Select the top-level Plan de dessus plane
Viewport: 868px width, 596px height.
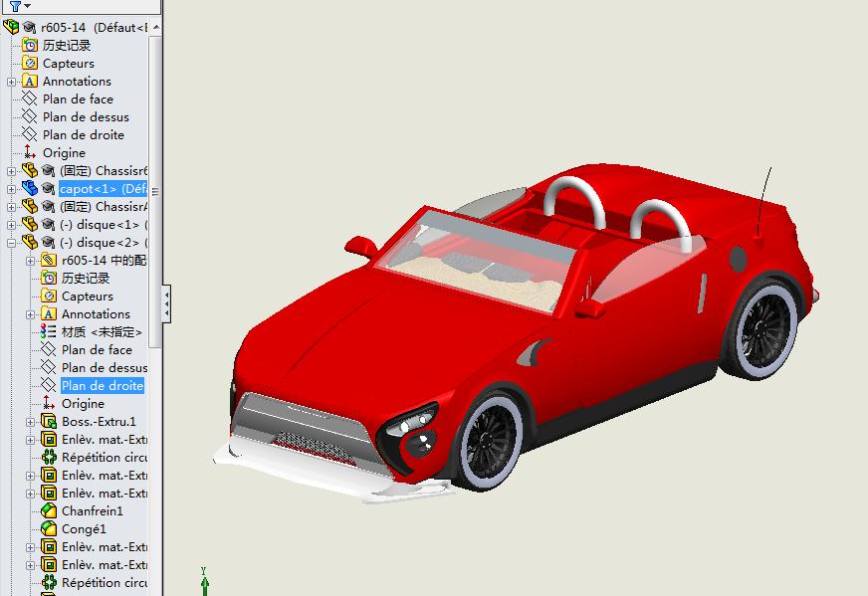coord(86,117)
